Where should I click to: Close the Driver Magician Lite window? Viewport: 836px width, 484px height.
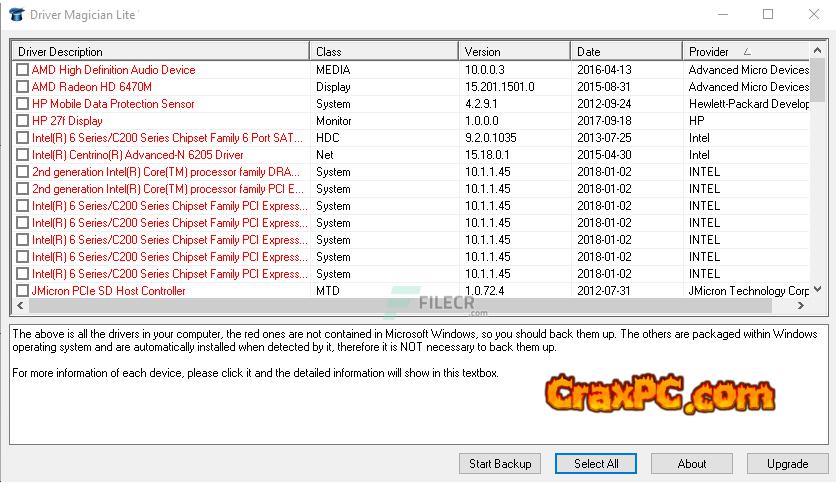pyautogui.click(x=814, y=14)
